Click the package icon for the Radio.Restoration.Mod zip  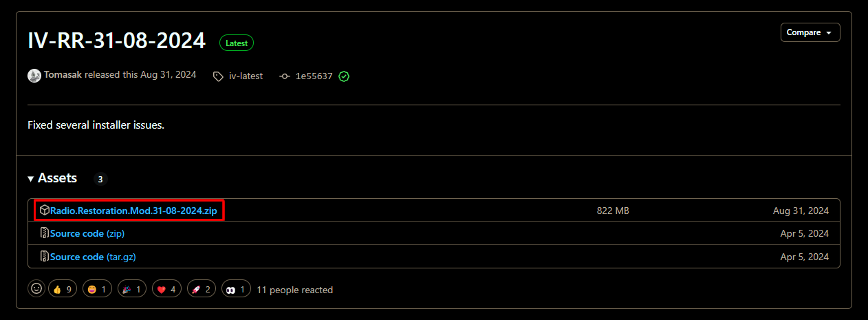(45, 211)
